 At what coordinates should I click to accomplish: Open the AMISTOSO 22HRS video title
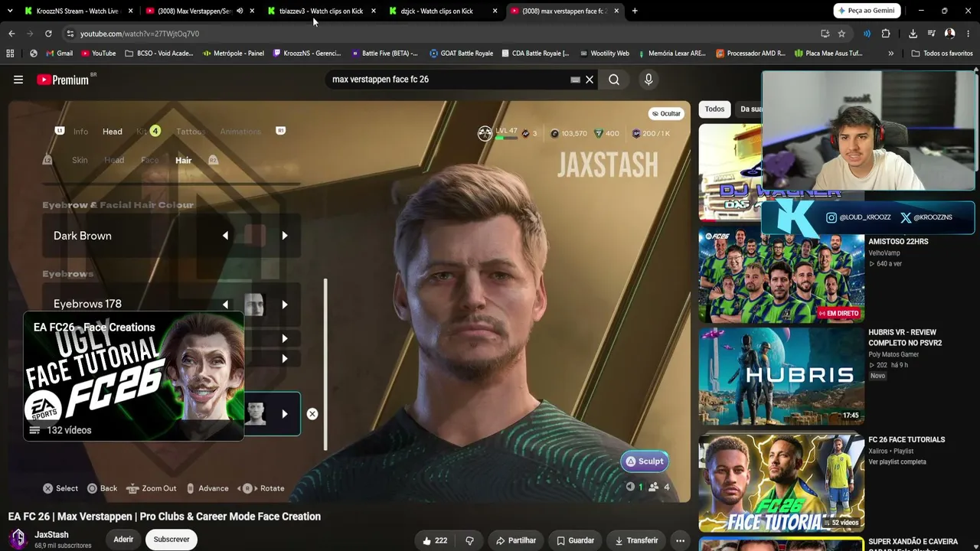898,242
